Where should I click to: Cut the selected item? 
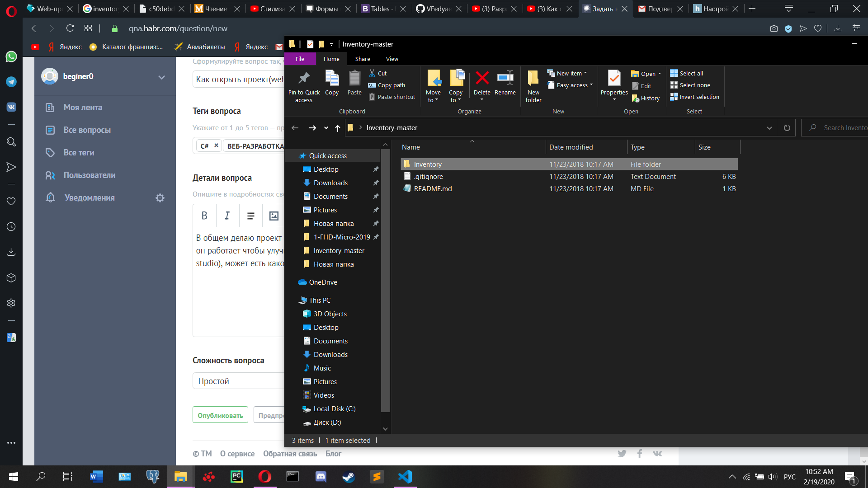[x=378, y=73]
